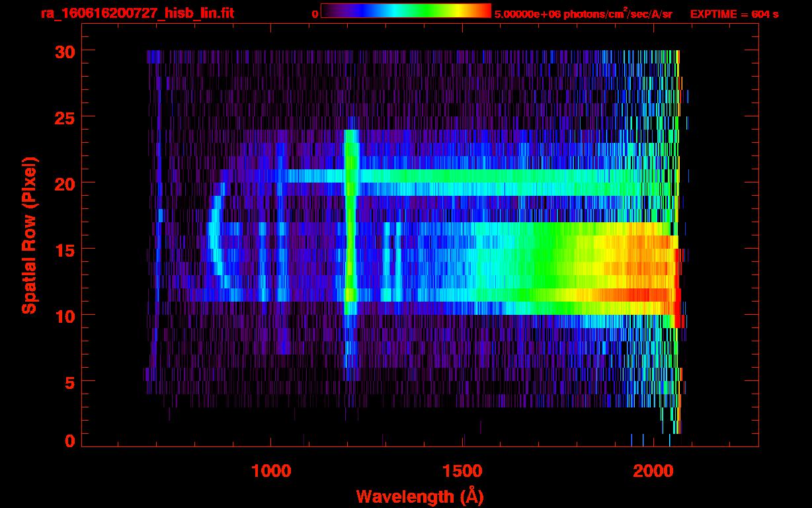Click the Spatial Row (Pixel) axis title

click(x=29, y=235)
